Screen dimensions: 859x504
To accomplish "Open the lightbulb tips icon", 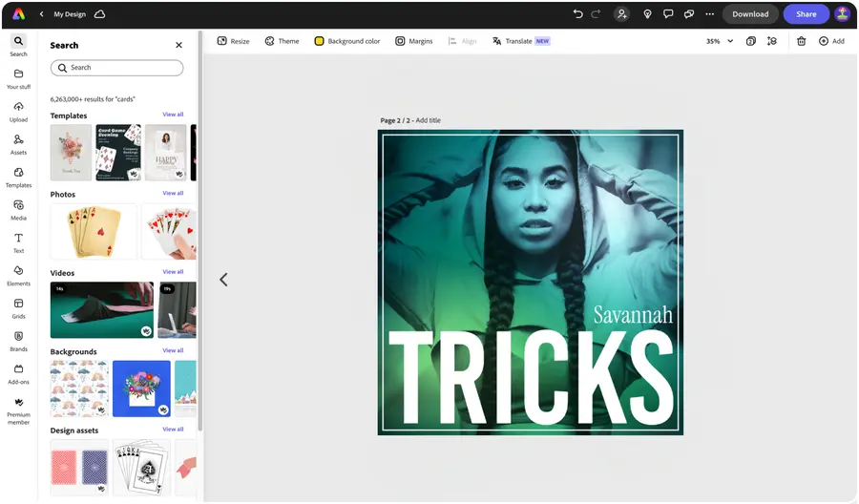I will (x=647, y=14).
